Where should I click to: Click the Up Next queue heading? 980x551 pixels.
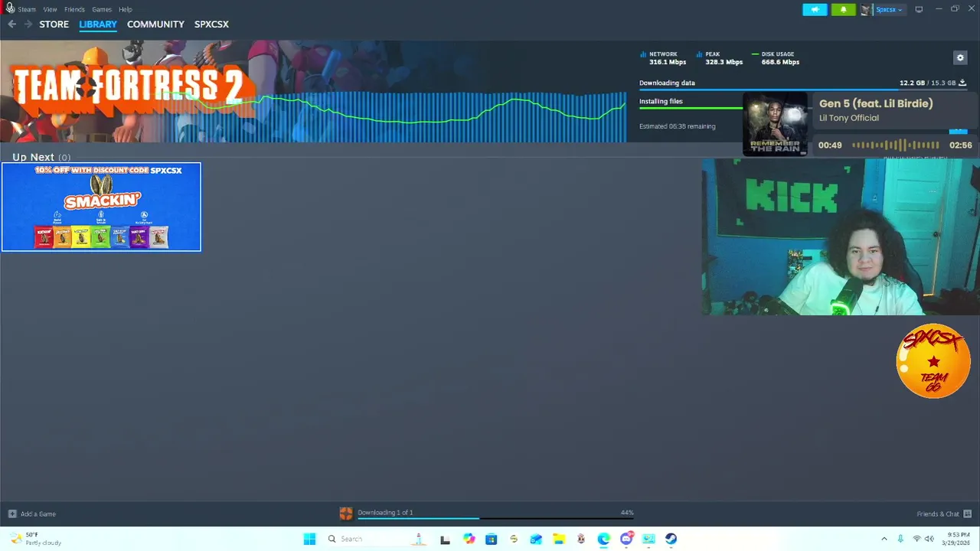pyautogui.click(x=41, y=157)
